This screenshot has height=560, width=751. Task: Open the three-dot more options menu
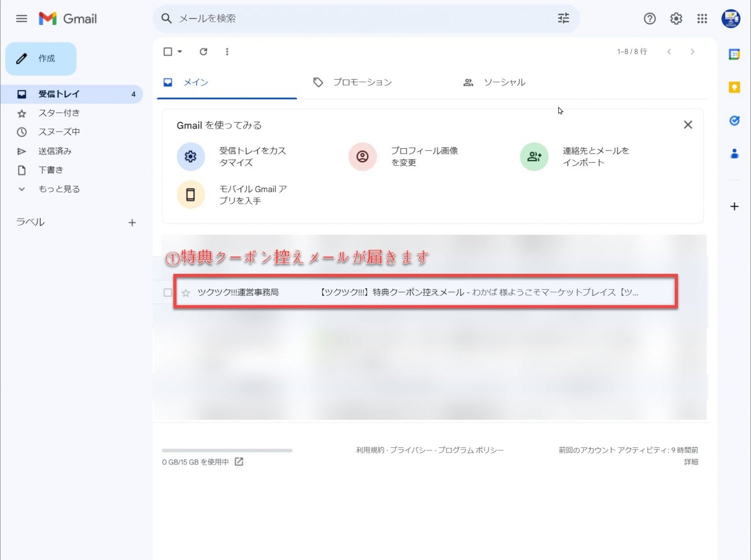(227, 52)
